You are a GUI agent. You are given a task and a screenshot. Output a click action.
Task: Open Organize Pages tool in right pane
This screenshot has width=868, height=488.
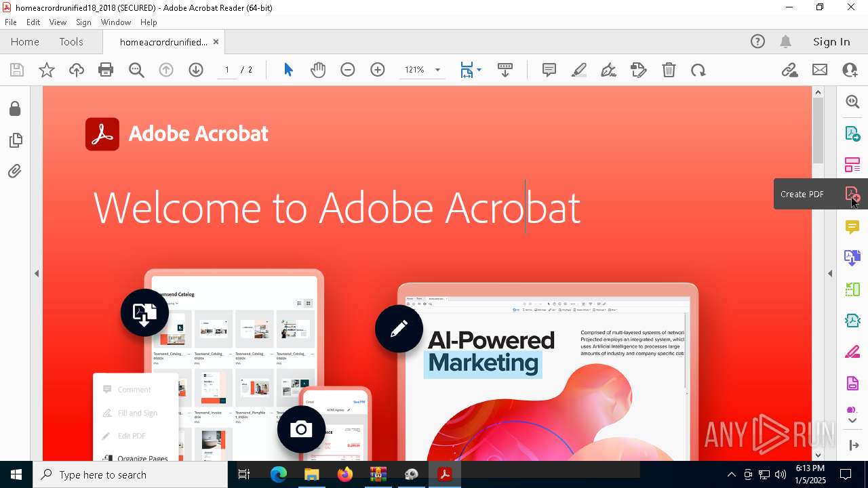click(x=852, y=165)
